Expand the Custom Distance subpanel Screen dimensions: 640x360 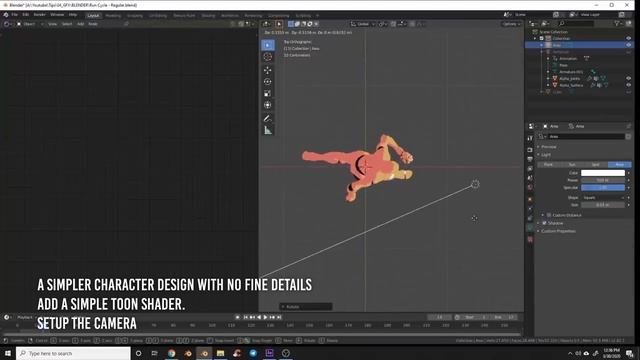(543, 215)
